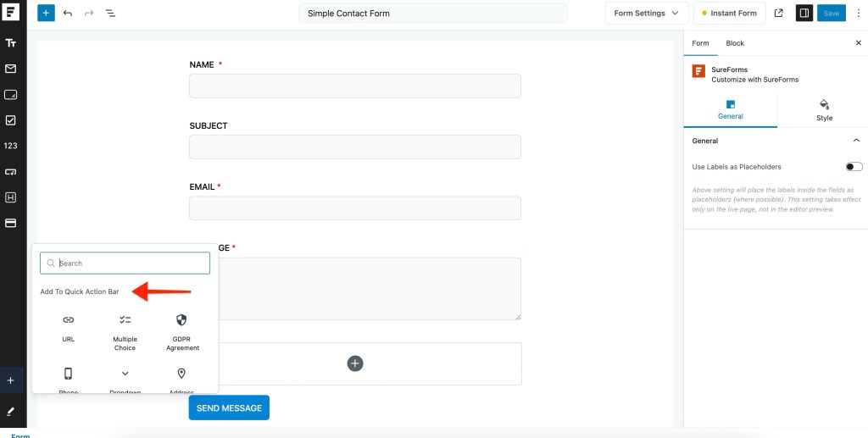Viewport: 868px width, 438px height.
Task: Open the document overview list view
Action: coord(111,13)
